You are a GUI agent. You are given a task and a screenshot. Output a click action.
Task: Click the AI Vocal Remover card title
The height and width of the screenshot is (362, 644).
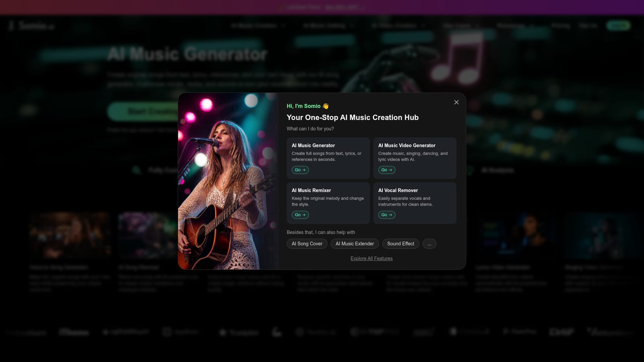coord(398,191)
